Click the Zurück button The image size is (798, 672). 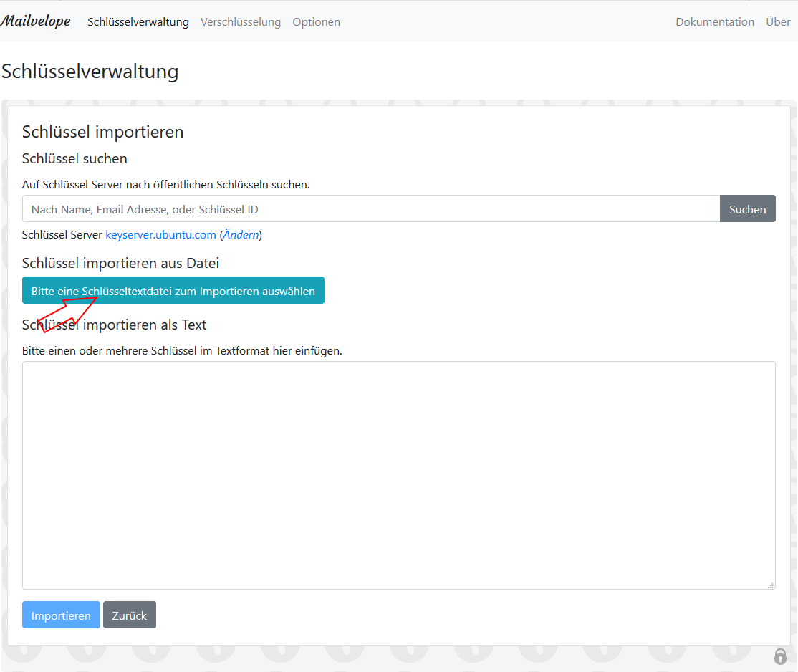[129, 615]
